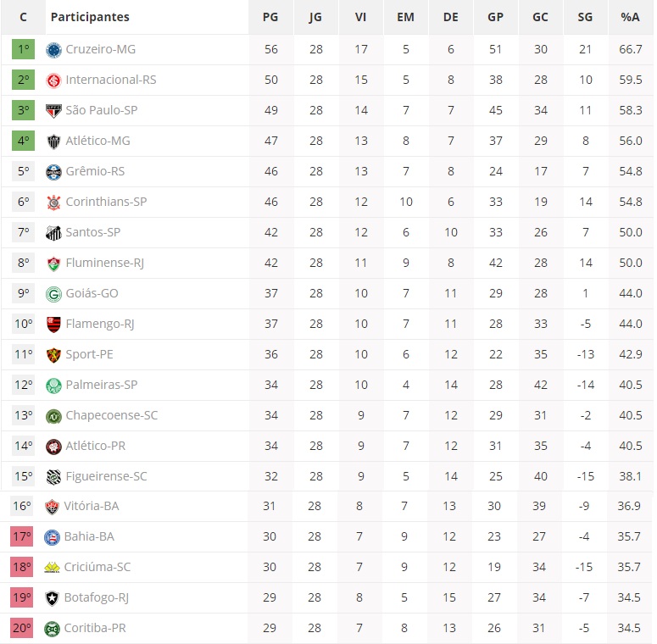The image size is (657, 644).
Task: Click Goiás-GO points value 37
Action: tap(270, 293)
